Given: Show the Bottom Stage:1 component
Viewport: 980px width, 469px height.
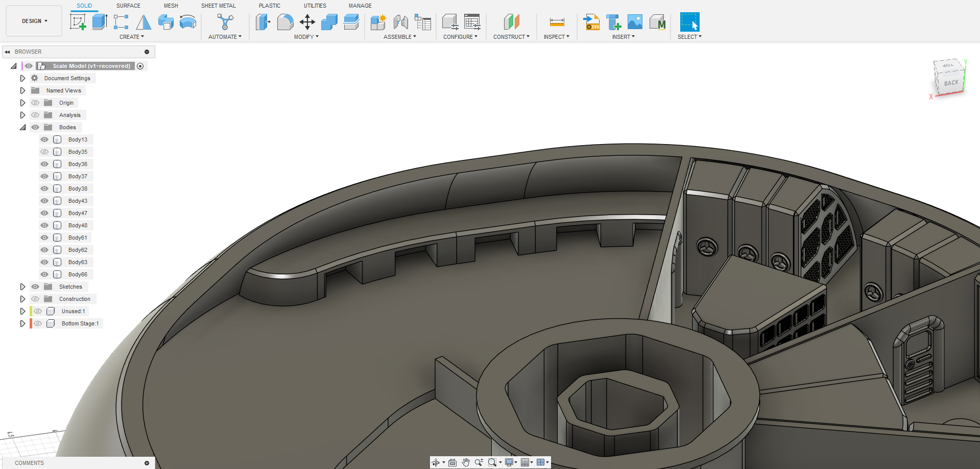Looking at the screenshot, I should 38,323.
